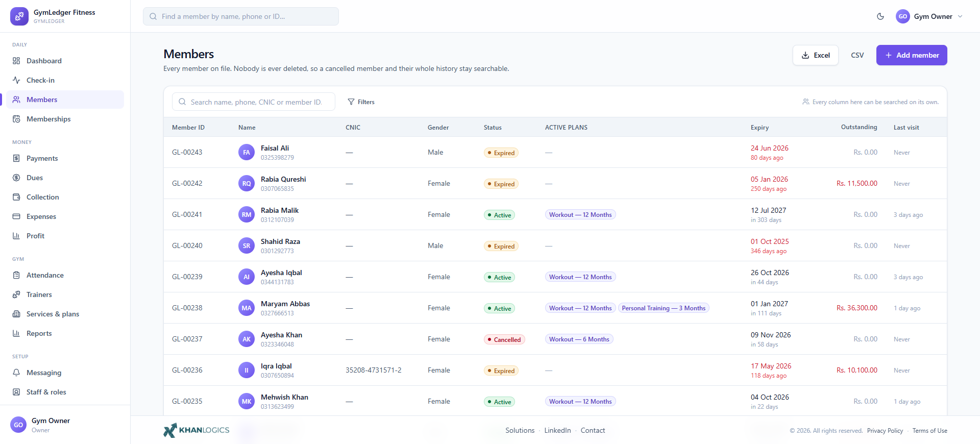Focus the global member search field
The image size is (980, 444).
tap(241, 16)
